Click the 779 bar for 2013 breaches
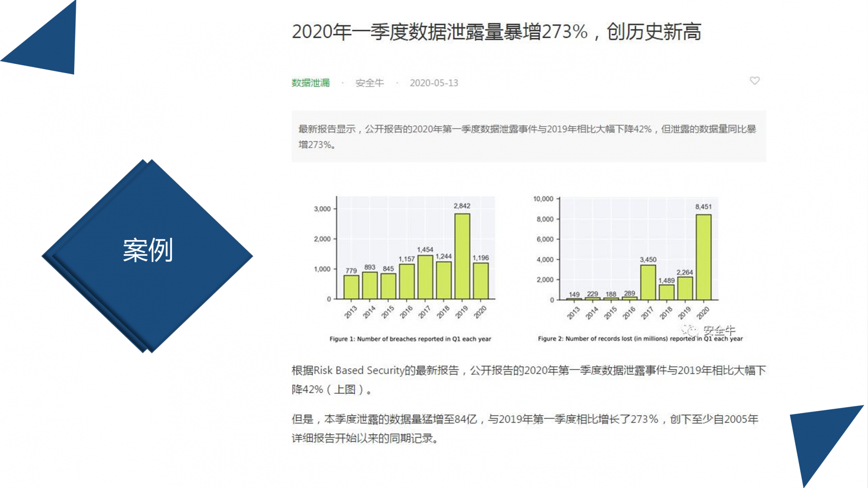The height and width of the screenshot is (488, 868). point(351,287)
